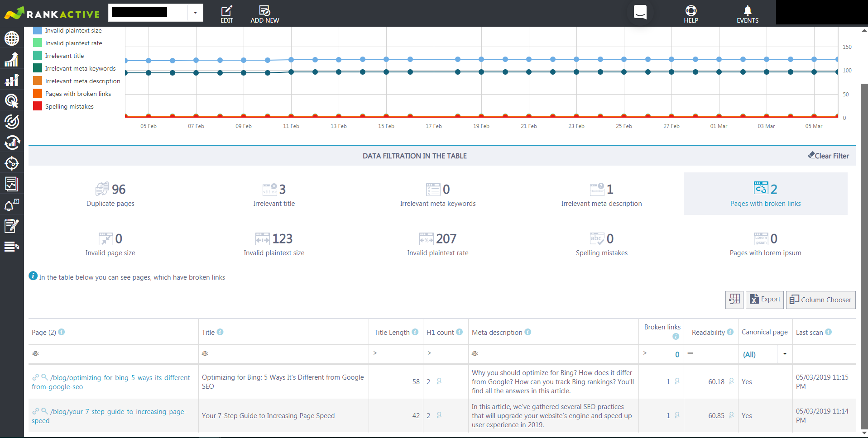868x438 pixels.
Task: Open the project selector dropdown arrow
Action: [x=195, y=13]
